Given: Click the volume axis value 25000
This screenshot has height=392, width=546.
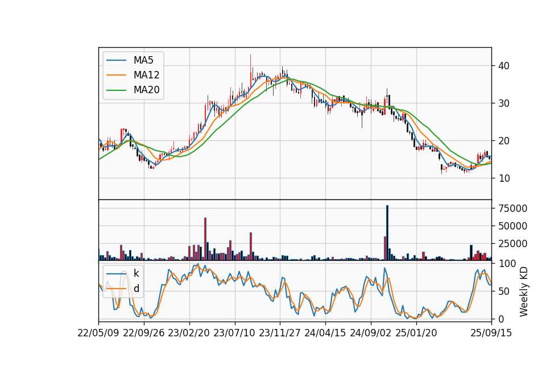Looking at the screenshot, I should (x=512, y=244).
